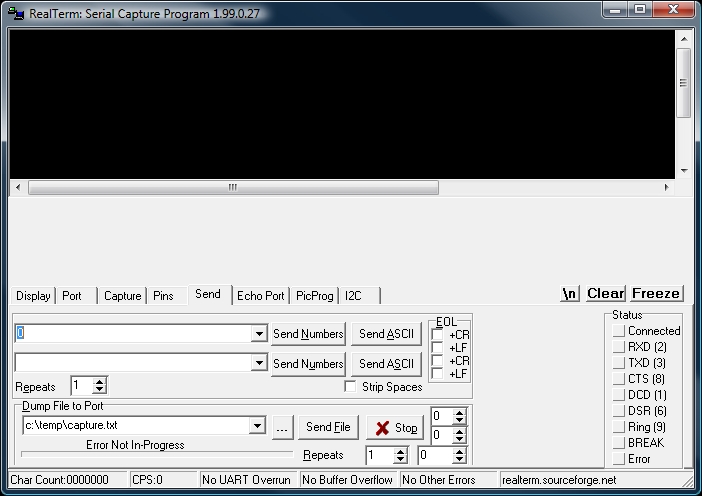
Task: Toggle the \n newline button
Action: [569, 294]
